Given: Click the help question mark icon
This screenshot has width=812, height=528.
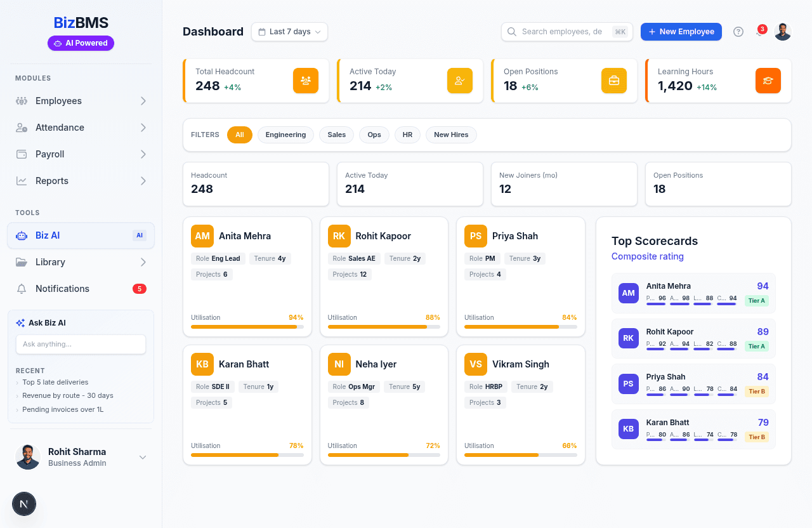Looking at the screenshot, I should coord(738,32).
